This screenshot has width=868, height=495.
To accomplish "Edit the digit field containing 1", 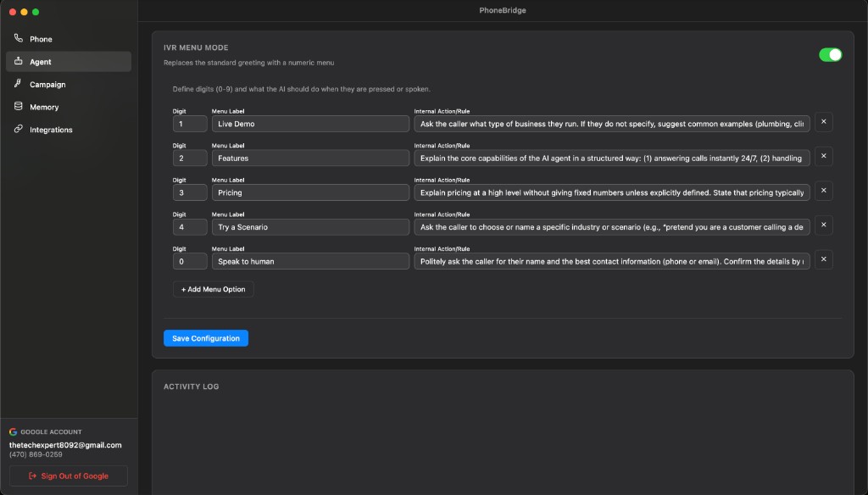I will click(190, 124).
